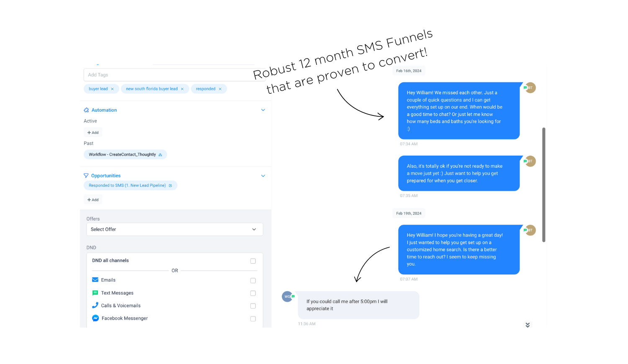This screenshot has width=628, height=364.
Task: Open the workflow icon on CreateContact_Thoughtly chip
Action: coord(160,155)
